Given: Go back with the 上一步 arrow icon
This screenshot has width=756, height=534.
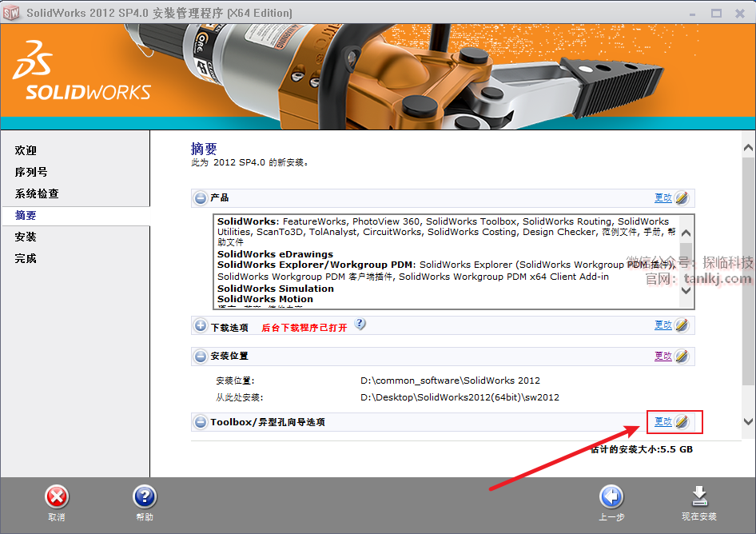Looking at the screenshot, I should pos(611,497).
